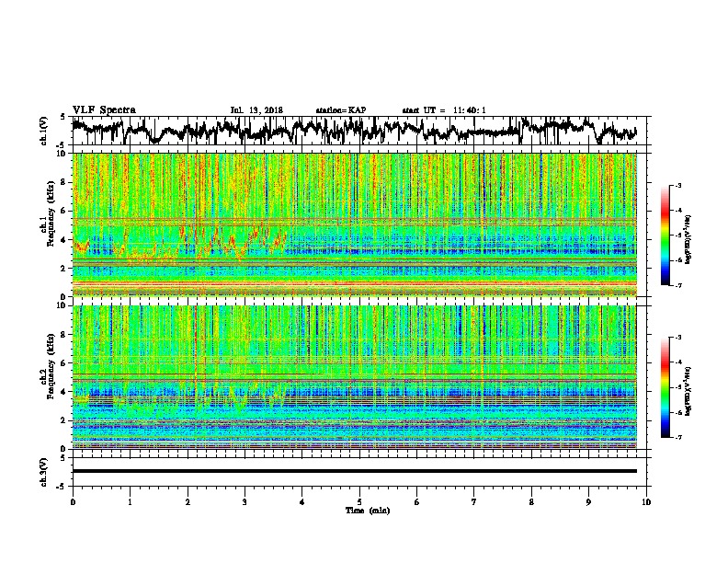Click time axis tick label "2" at bottom

pyautogui.click(x=188, y=502)
